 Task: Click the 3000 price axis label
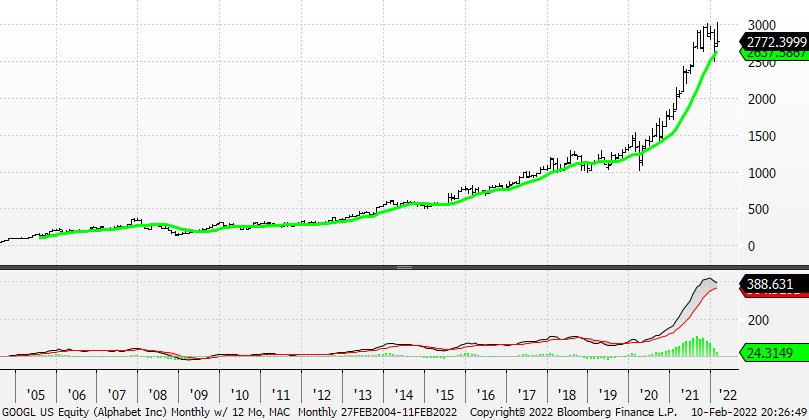coord(762,25)
